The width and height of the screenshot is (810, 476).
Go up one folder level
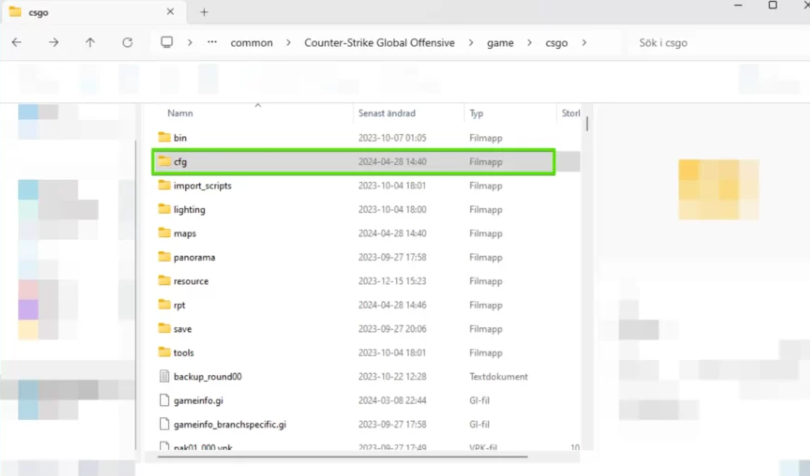tap(90, 42)
